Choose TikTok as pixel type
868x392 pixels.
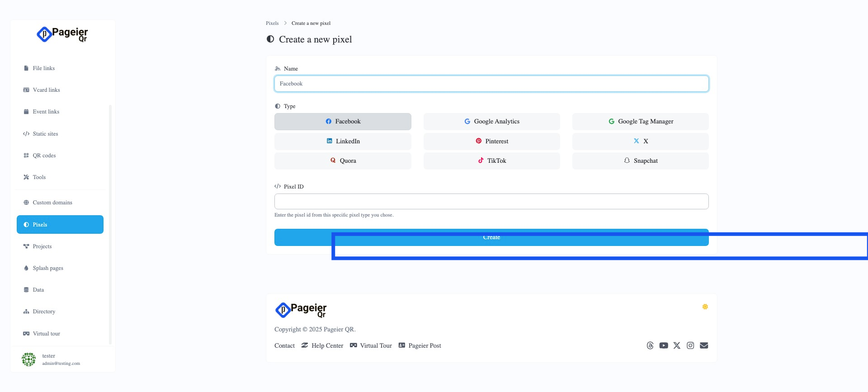coord(491,161)
